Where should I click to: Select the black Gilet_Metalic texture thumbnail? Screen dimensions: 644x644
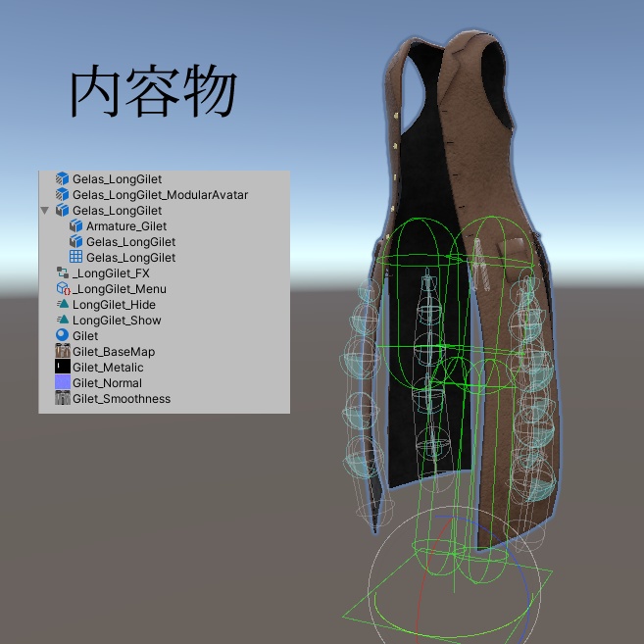click(63, 367)
